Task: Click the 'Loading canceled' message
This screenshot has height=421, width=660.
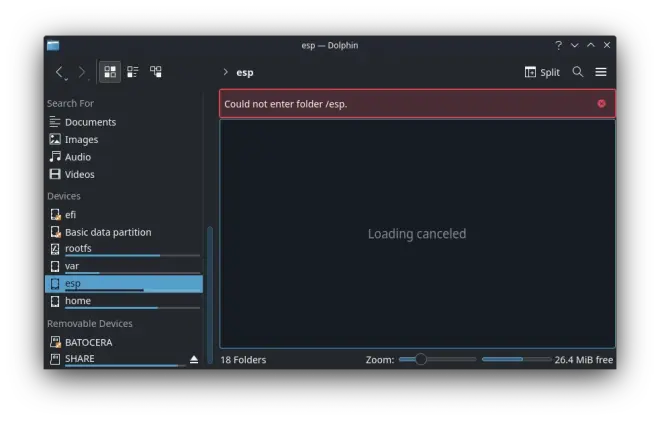Action: pos(417,234)
